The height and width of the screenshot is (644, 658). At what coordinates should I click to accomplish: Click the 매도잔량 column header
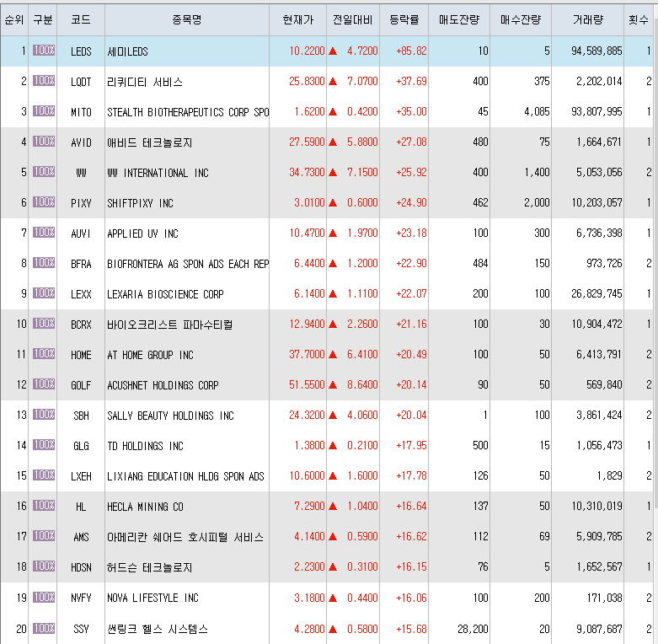click(459, 19)
